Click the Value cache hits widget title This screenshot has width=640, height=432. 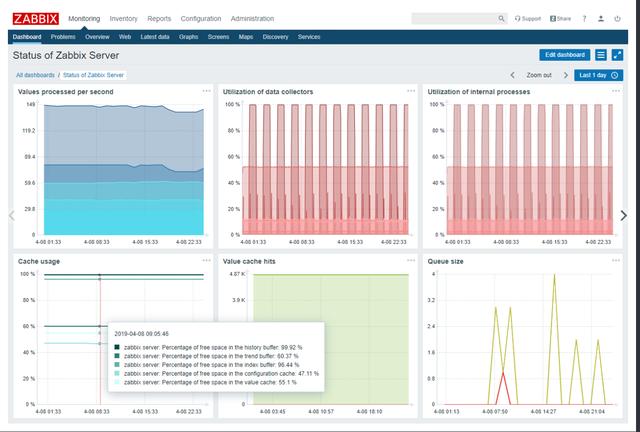pos(249,261)
